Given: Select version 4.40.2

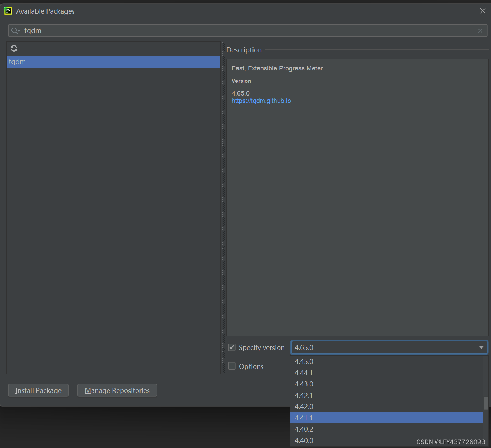Looking at the screenshot, I should pyautogui.click(x=386, y=429).
